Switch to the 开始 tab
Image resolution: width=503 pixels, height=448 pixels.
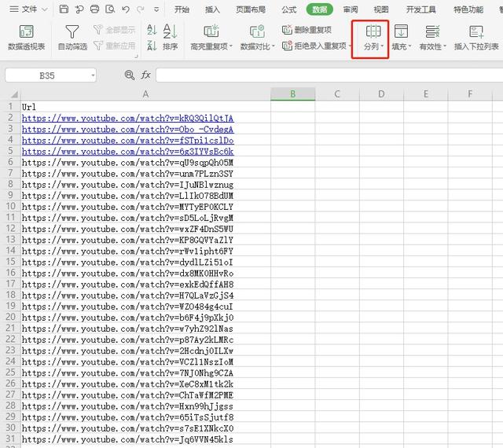pyautogui.click(x=182, y=9)
